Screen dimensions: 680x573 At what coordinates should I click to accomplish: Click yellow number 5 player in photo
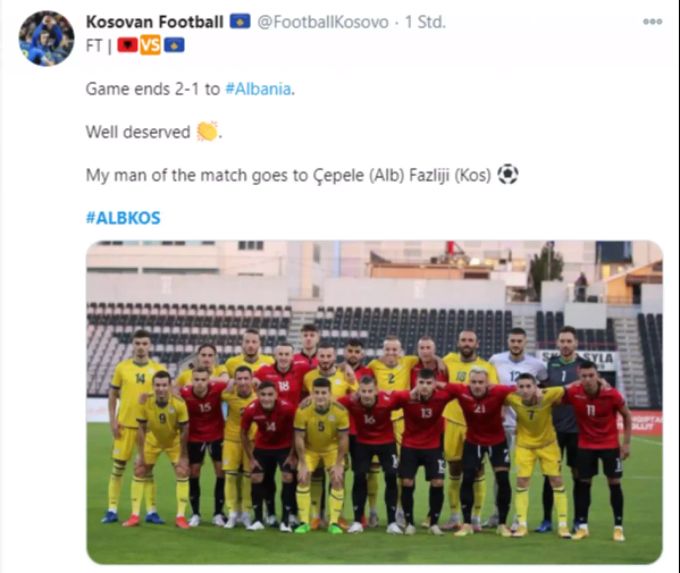(321, 453)
